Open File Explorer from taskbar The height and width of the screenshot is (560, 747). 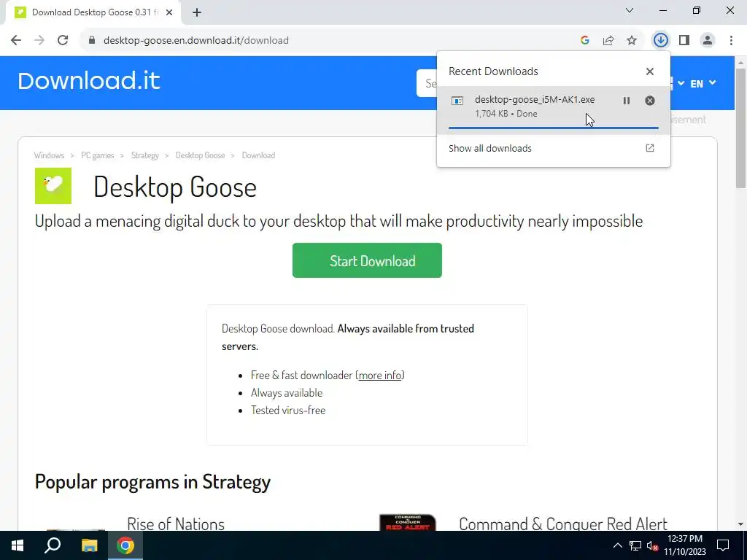click(89, 545)
